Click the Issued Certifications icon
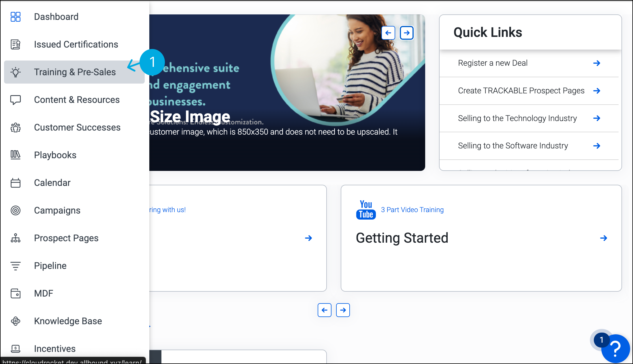 [x=16, y=44]
